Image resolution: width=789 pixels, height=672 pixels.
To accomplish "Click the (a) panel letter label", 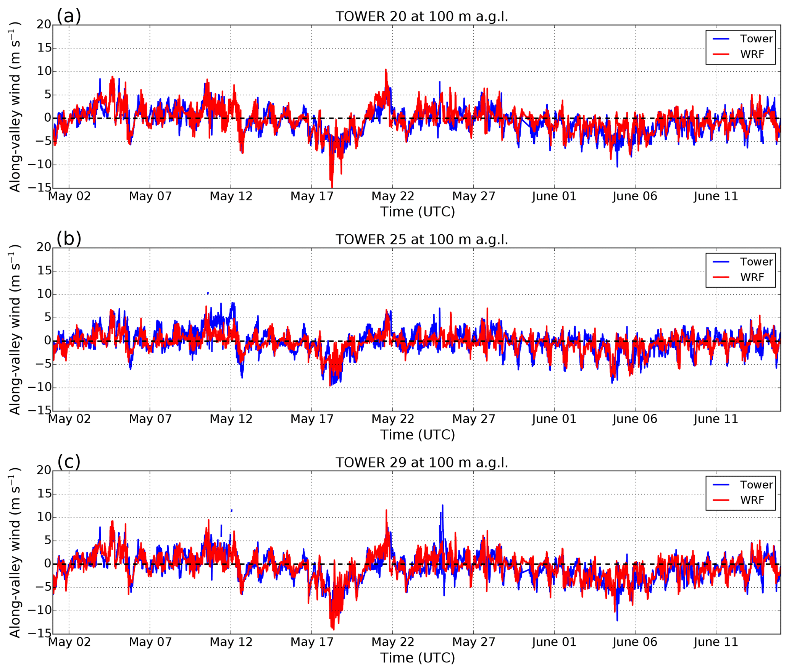I will 69,16.
